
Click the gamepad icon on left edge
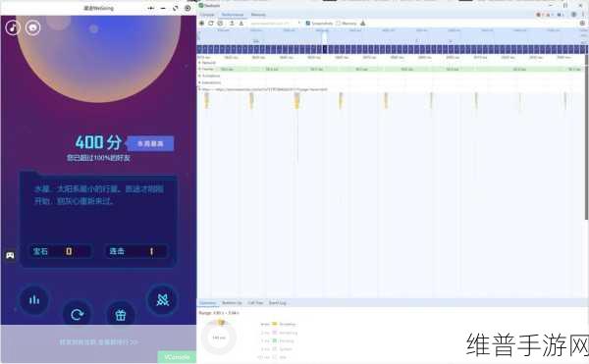(x=10, y=255)
